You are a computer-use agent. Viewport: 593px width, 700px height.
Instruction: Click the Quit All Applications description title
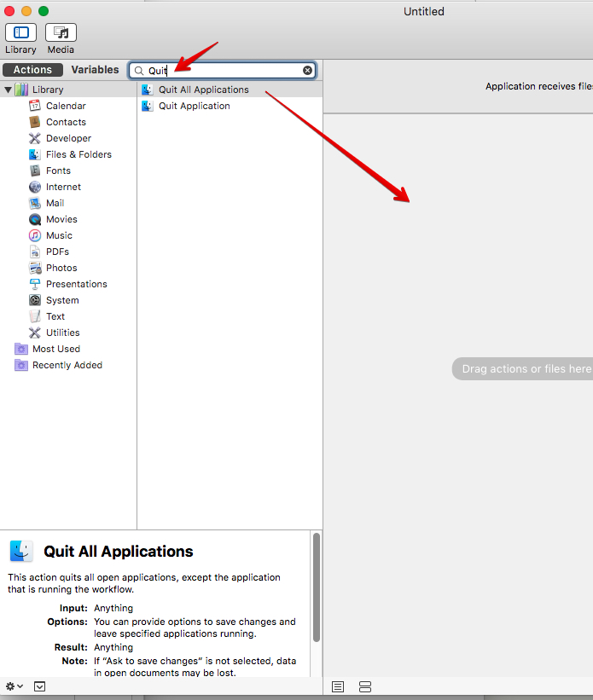pos(119,552)
